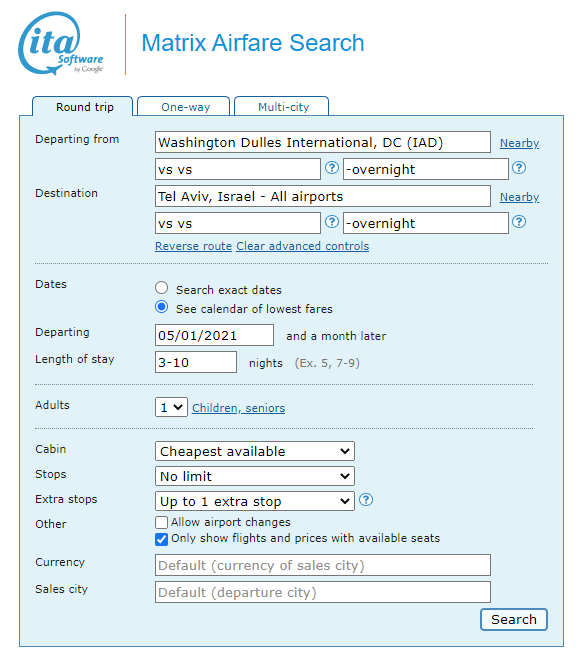The image size is (576, 660).
Task: Uncheck Only show flights with available seats
Action: (x=161, y=539)
